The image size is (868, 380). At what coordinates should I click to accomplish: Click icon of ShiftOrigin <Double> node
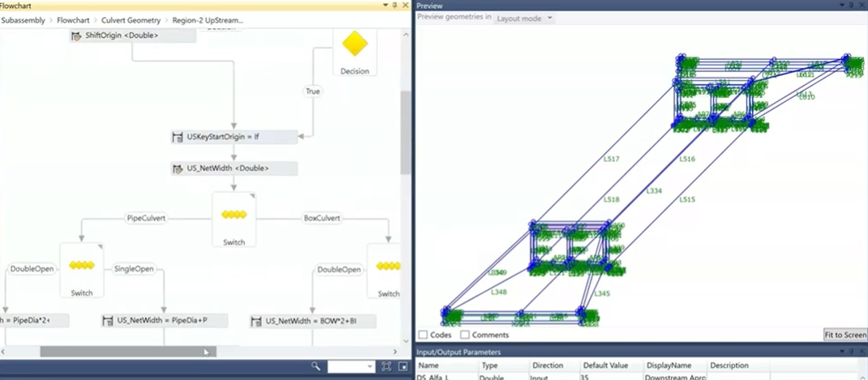pyautogui.click(x=76, y=36)
